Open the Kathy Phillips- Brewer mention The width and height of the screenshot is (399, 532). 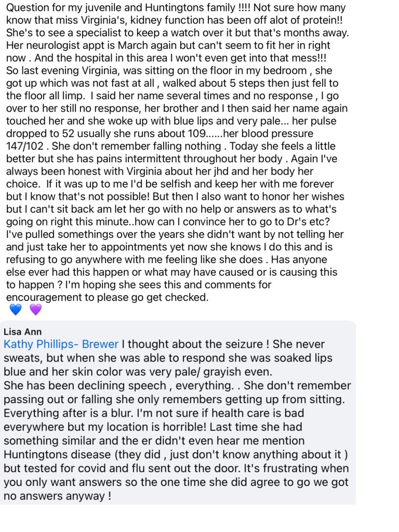(x=61, y=344)
